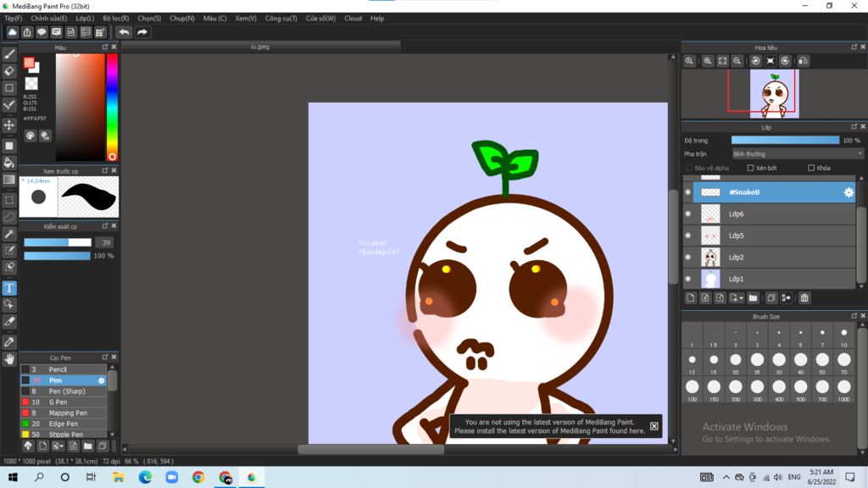Open the Lớp(L) menu

85,19
